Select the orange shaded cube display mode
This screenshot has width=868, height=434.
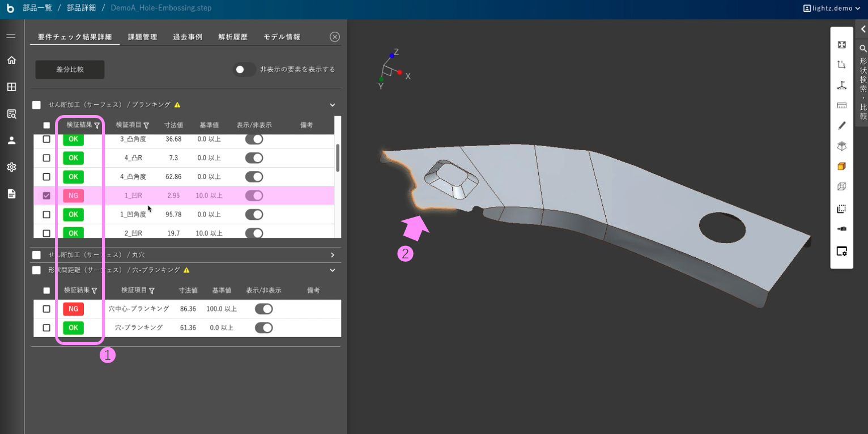842,167
